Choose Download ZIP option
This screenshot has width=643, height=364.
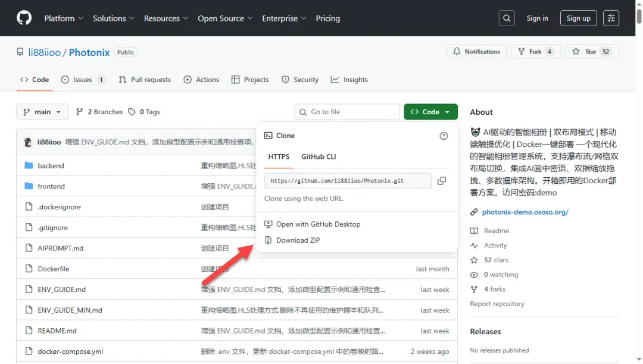[x=298, y=240]
